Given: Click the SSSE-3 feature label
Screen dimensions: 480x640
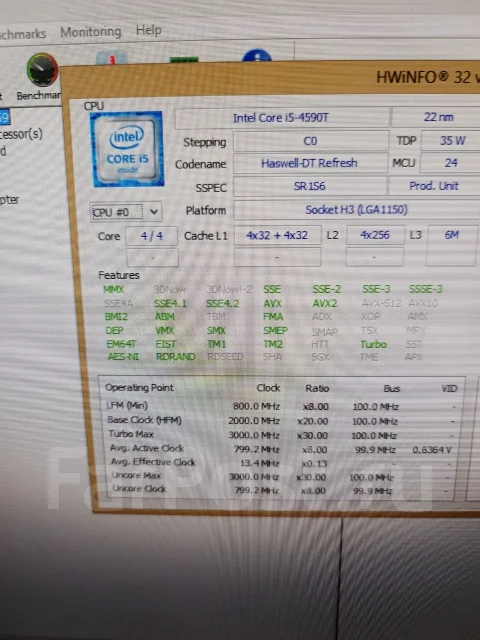Looking at the screenshot, I should [425, 289].
